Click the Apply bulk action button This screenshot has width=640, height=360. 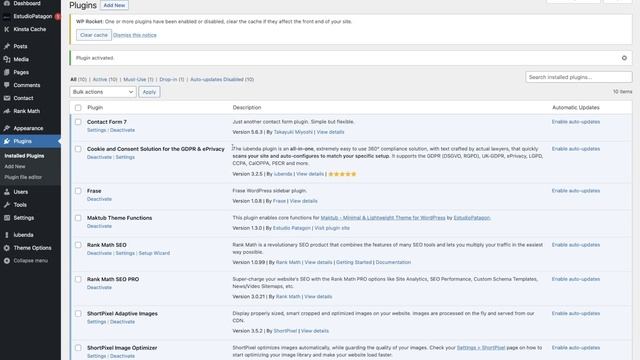(x=149, y=92)
